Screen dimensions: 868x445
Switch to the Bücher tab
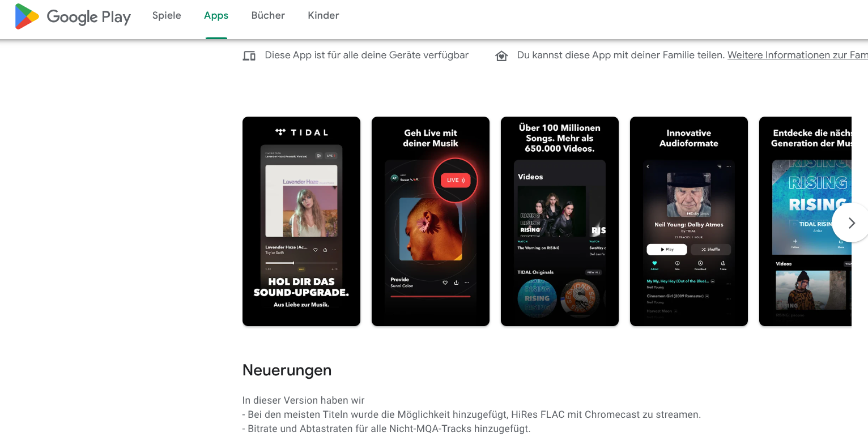268,16
